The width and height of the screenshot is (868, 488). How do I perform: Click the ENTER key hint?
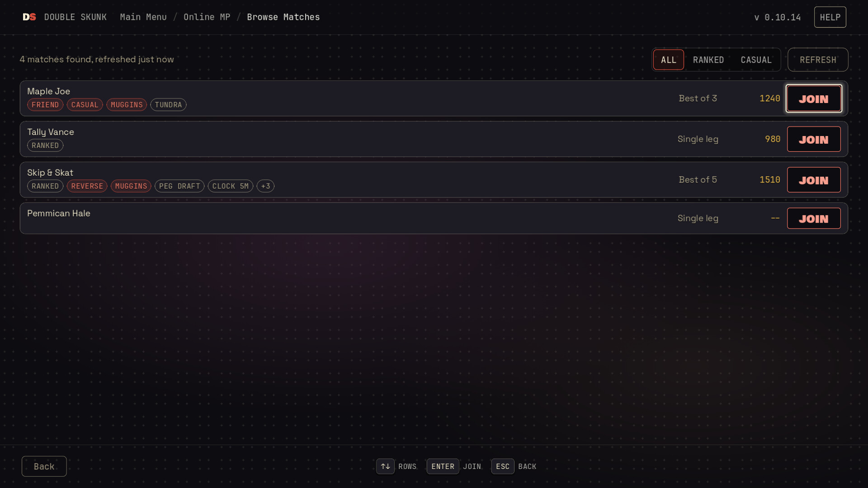[x=443, y=466]
